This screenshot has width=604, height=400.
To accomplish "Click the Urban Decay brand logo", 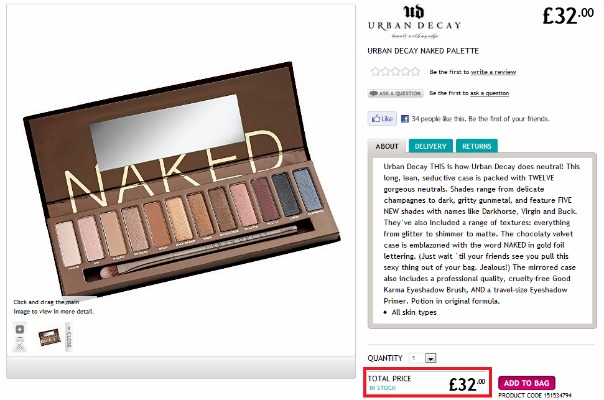I will point(414,22).
